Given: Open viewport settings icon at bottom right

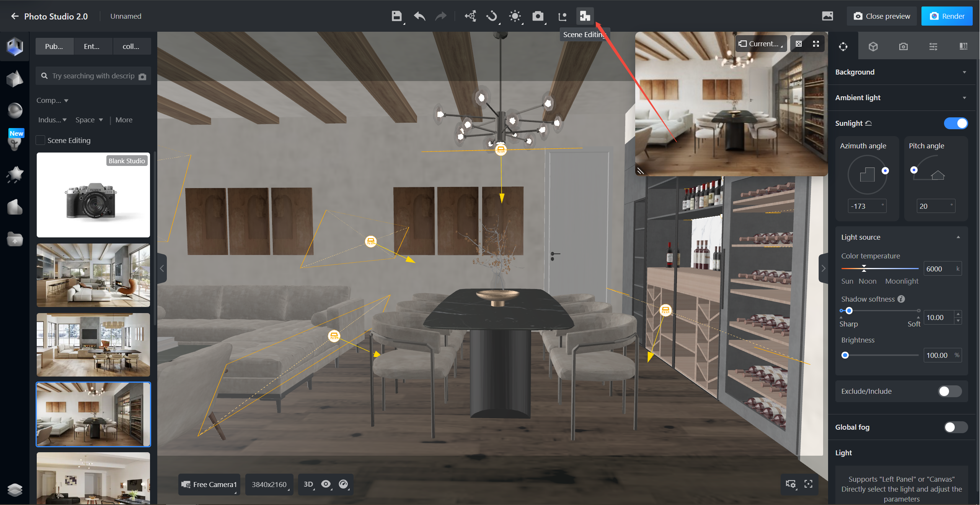Looking at the screenshot, I should 791,484.
